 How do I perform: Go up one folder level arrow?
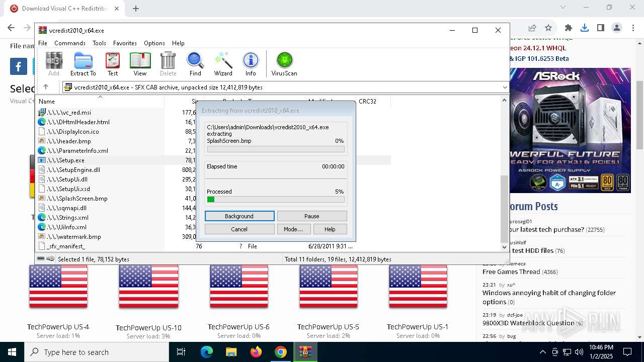coord(46,87)
